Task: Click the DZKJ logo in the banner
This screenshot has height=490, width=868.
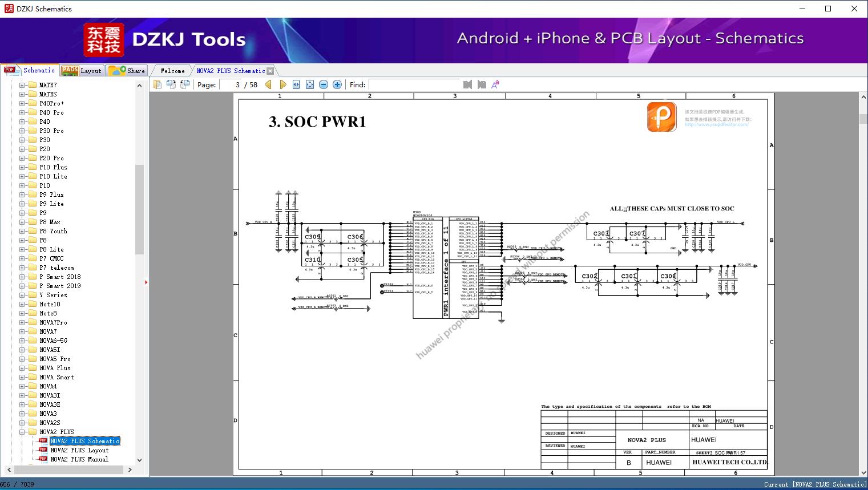Action: pyautogui.click(x=104, y=40)
